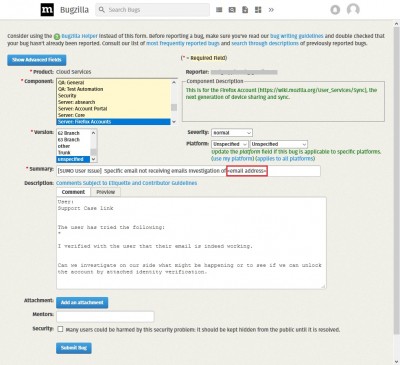Screen dimensions: 400x365
Task: Select 'QA: General' component
Action: (113, 82)
